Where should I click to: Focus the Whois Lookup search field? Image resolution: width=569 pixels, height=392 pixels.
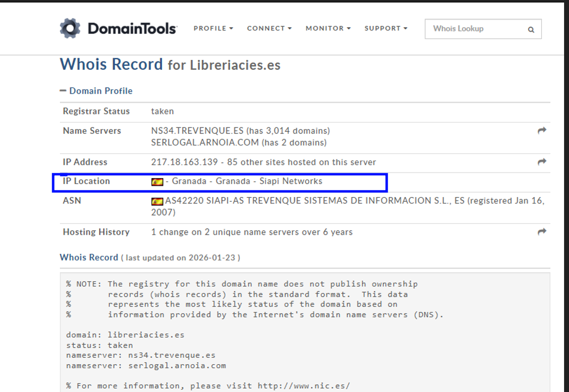coord(483,29)
